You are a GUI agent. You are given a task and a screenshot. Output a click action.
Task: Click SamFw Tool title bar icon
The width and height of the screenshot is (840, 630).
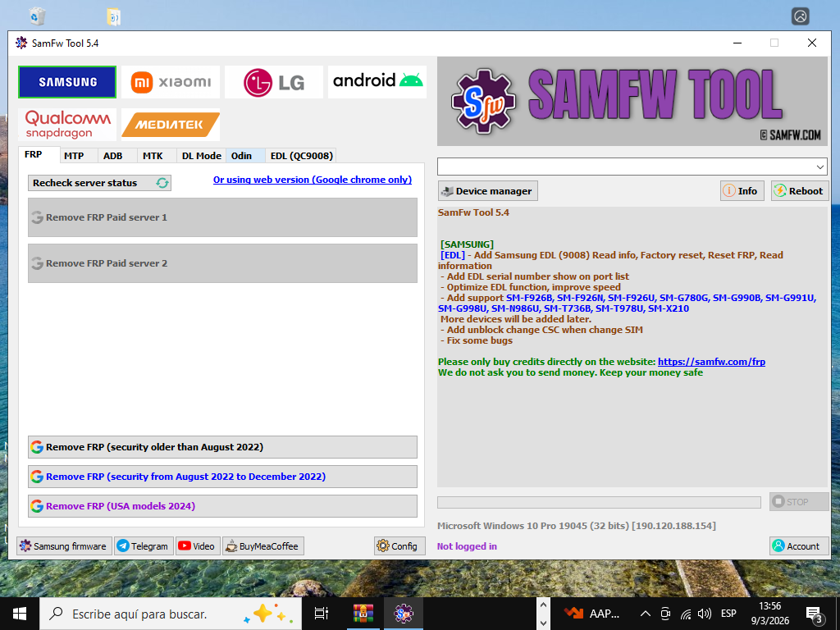tap(21, 43)
